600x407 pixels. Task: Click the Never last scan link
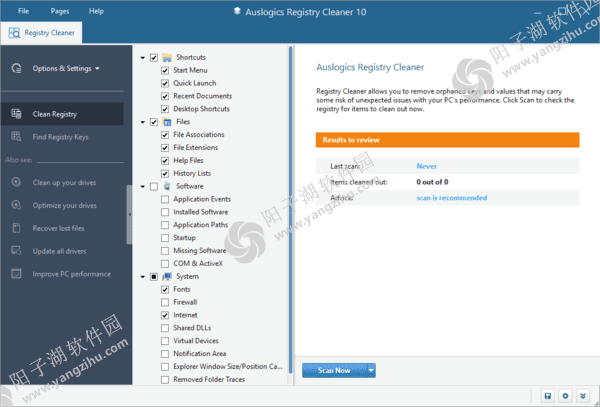pyautogui.click(x=427, y=166)
